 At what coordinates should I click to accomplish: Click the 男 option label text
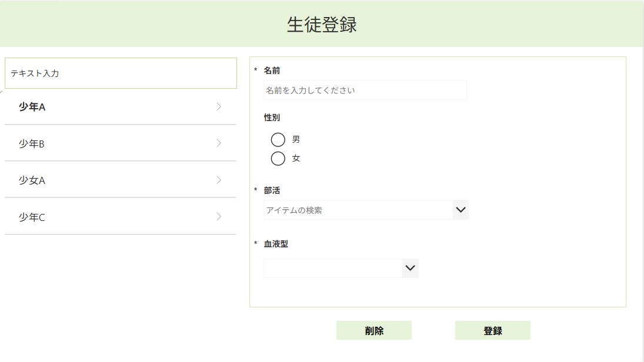tap(296, 139)
